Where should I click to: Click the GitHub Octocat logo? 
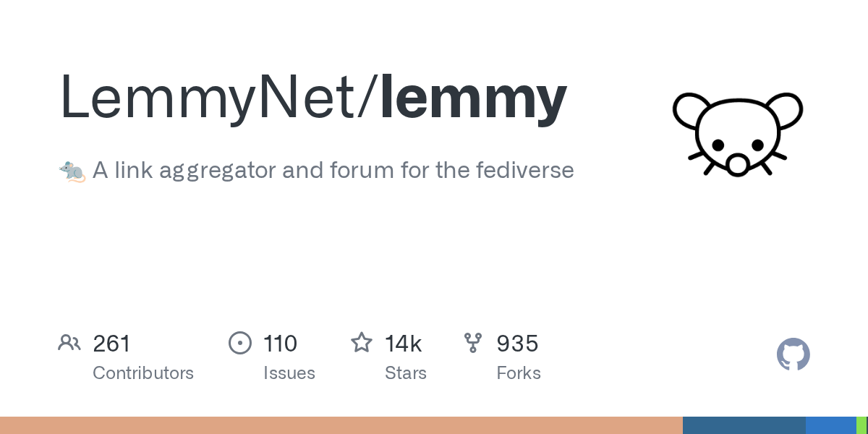click(793, 354)
